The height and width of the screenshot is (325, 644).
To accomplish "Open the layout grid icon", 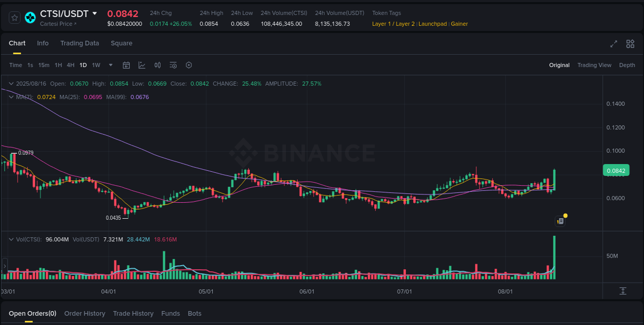I will tap(630, 44).
